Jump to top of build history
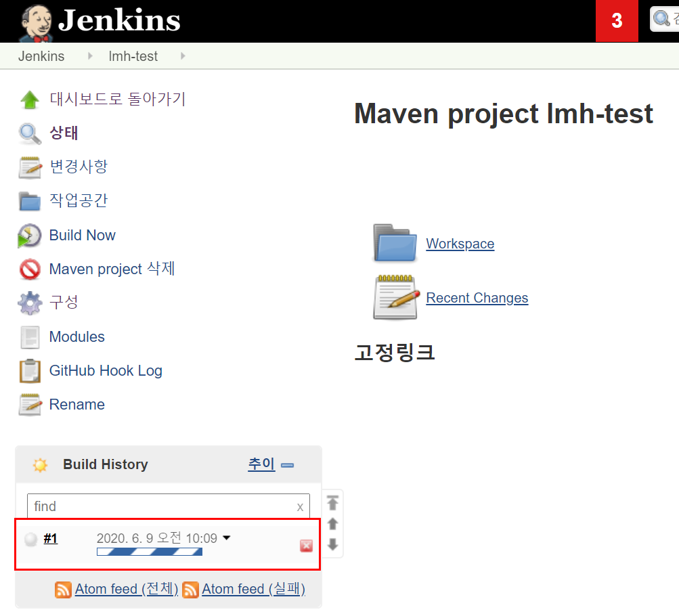This screenshot has width=679, height=616. (x=332, y=502)
